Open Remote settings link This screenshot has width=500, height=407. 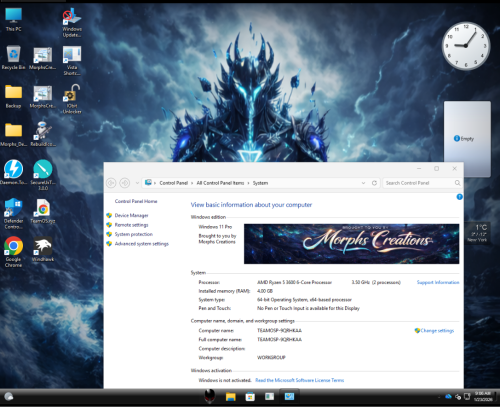point(132,225)
